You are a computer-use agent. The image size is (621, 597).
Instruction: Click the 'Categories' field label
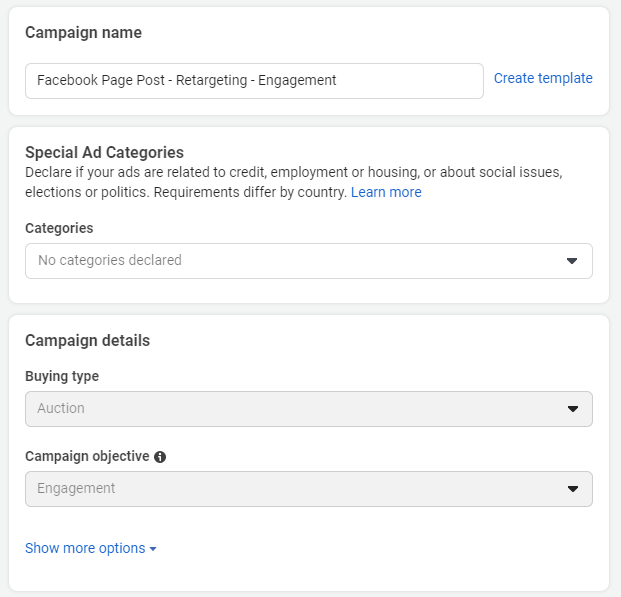pyautogui.click(x=59, y=228)
